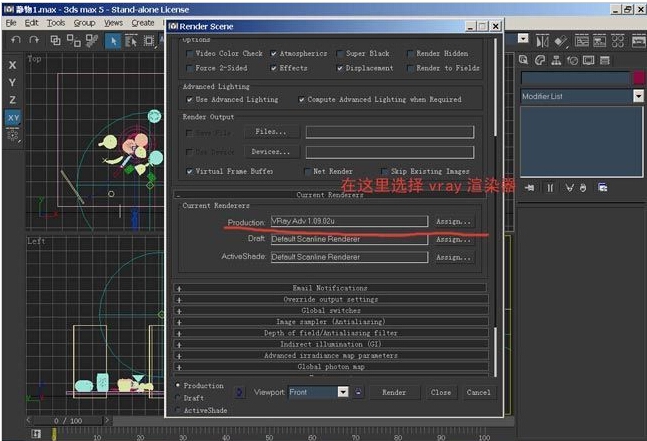Switch to the Utilities command panel tab
This screenshot has width=647, height=441.
click(605, 60)
